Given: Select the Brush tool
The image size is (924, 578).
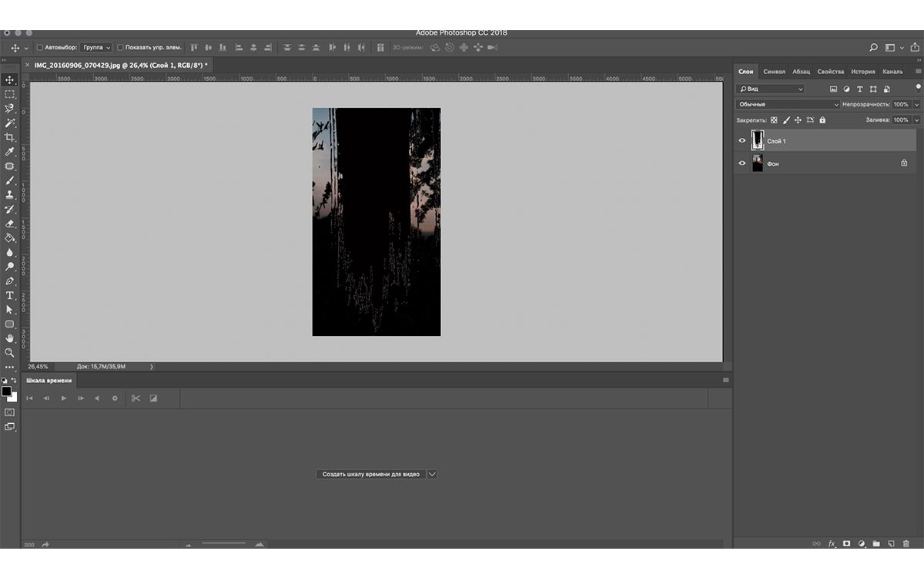Looking at the screenshot, I should click(10, 180).
